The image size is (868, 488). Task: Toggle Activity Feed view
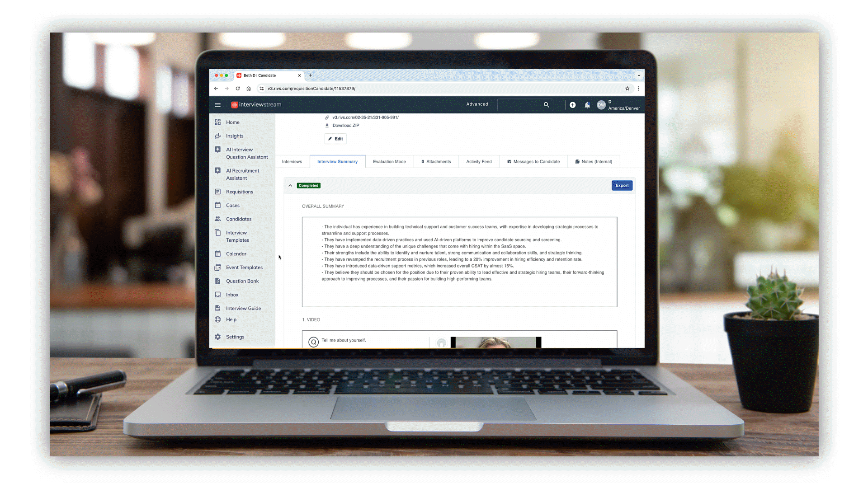tap(479, 161)
